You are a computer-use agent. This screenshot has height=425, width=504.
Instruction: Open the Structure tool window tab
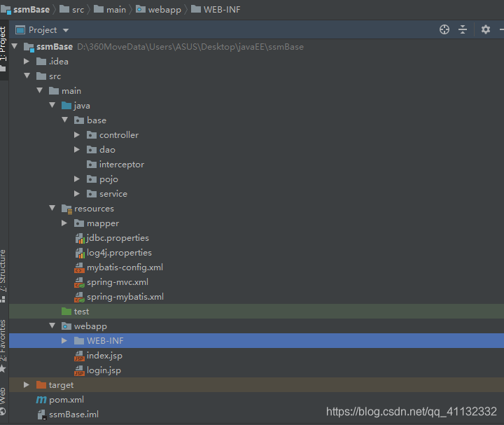3,276
